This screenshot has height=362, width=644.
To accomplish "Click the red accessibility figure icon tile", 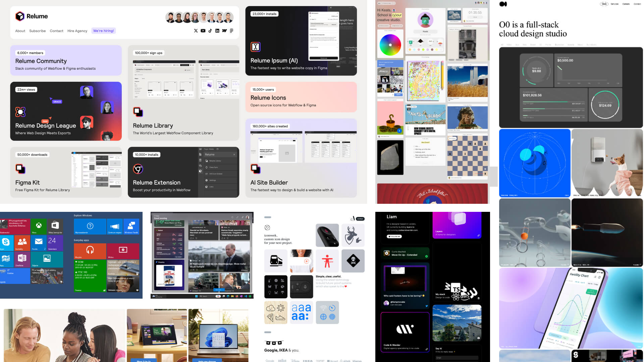I will pos(327,261).
